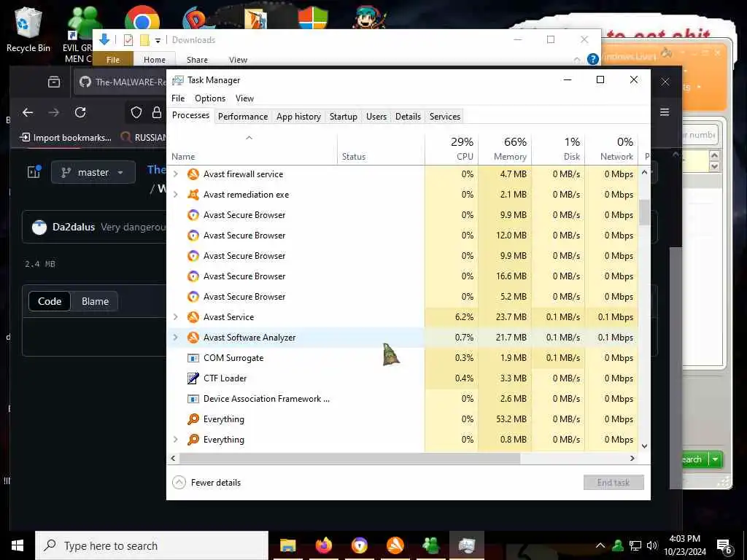Switch to the Services tab
This screenshot has height=560, width=747.
click(x=445, y=117)
